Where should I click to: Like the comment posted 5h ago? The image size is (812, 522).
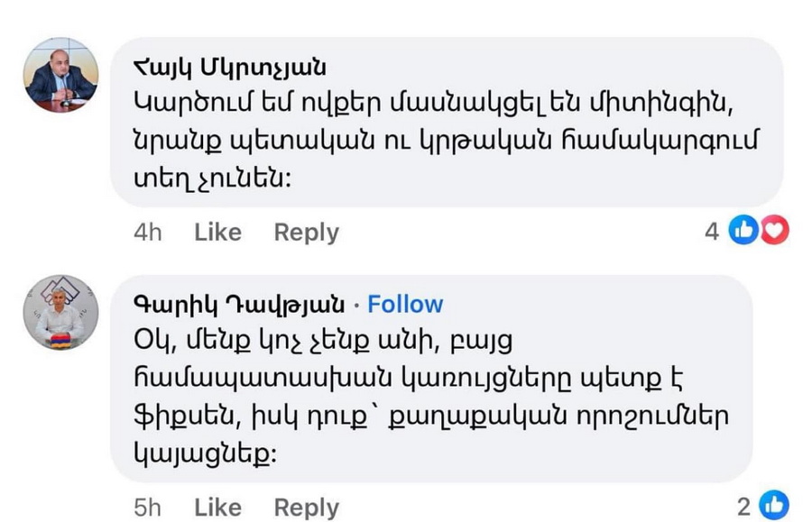point(217,507)
